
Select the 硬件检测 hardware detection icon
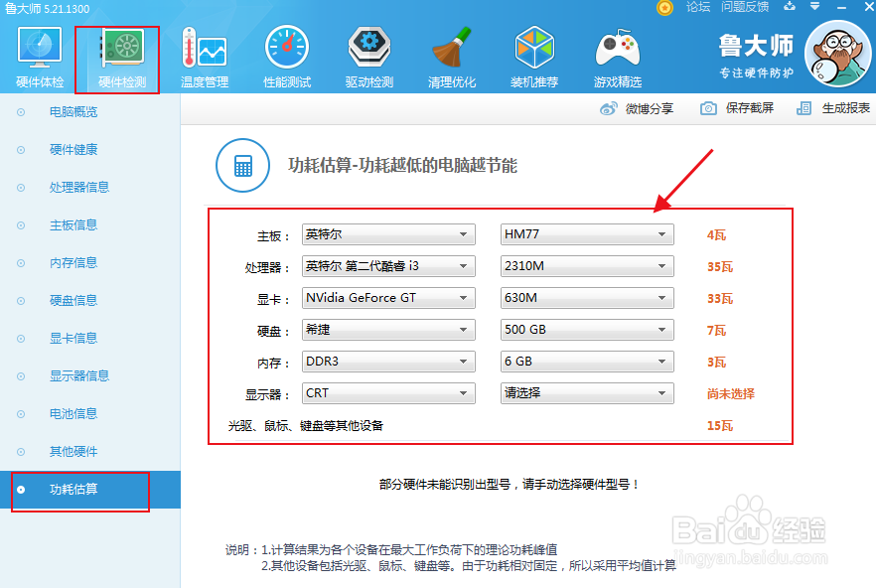pyautogui.click(x=122, y=59)
